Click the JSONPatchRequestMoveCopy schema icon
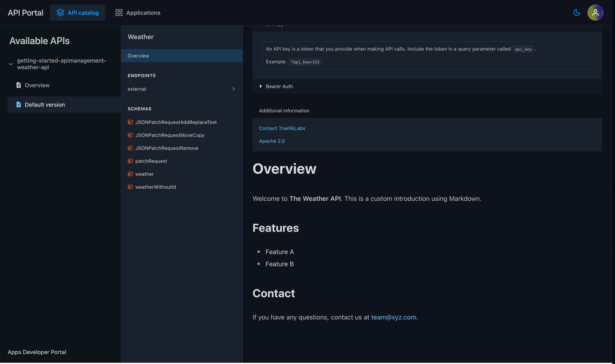This screenshot has width=615, height=364. tap(130, 135)
